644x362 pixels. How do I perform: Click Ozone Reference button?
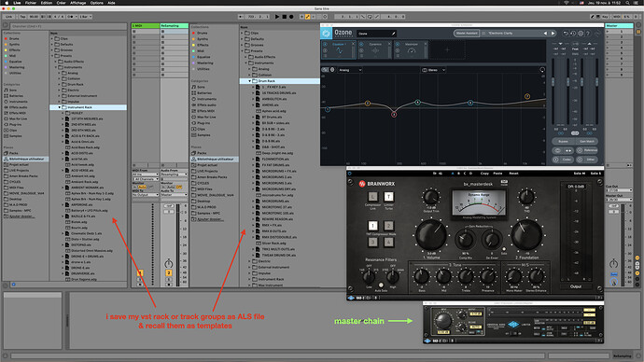point(586,150)
